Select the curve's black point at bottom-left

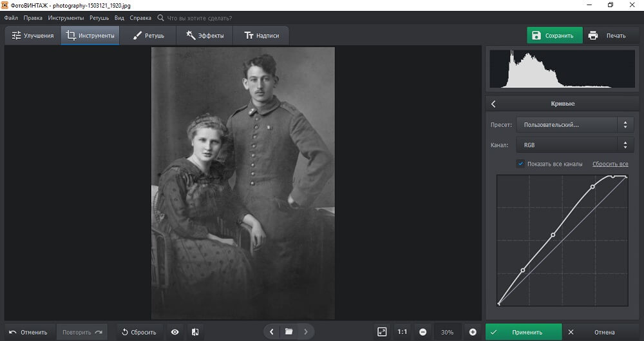click(498, 304)
